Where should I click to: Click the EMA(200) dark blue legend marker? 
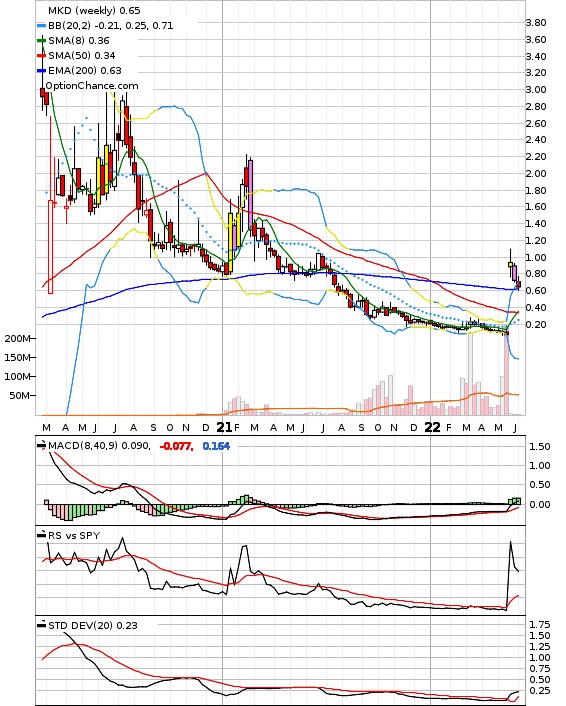pos(41,71)
